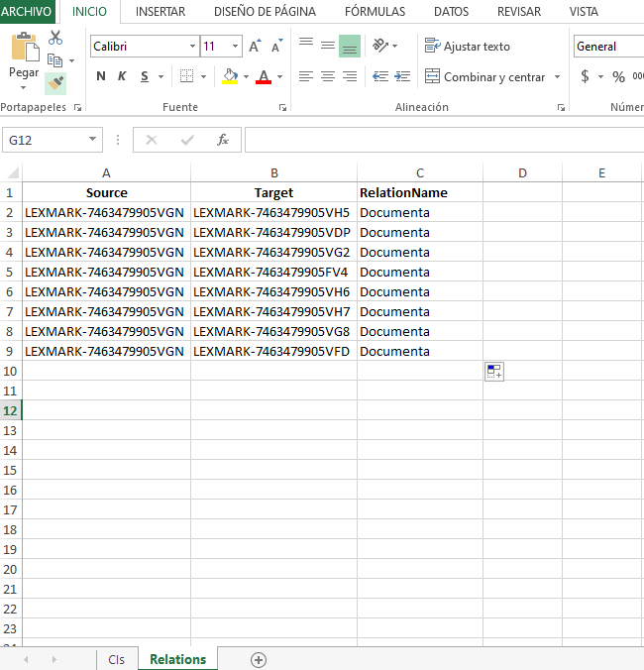Increase font size with the large A

point(255,47)
